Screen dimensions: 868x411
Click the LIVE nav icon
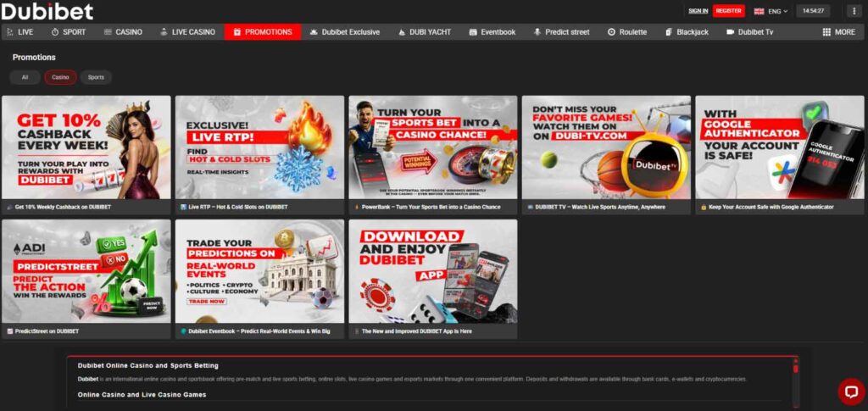pos(10,32)
